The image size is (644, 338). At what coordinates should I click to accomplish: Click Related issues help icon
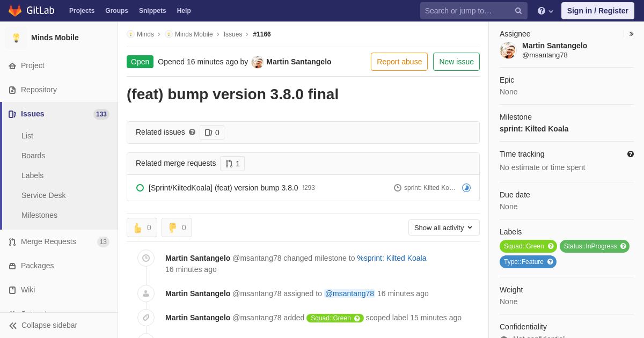point(192,132)
